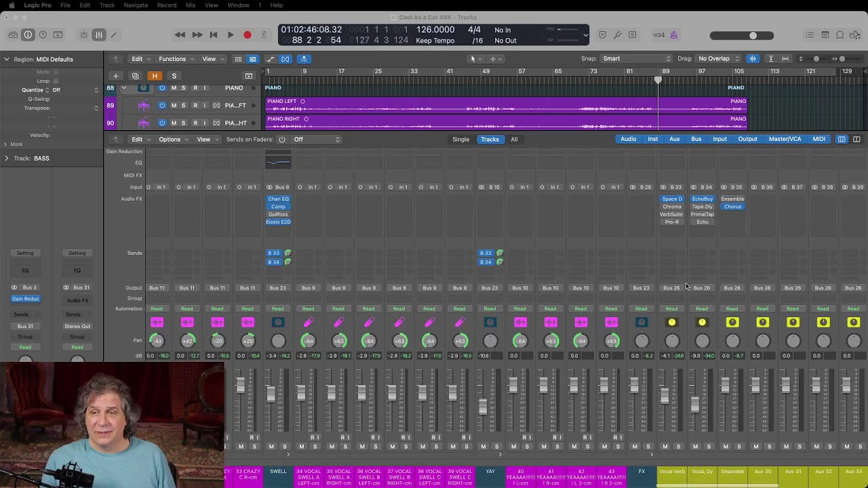Screen dimensions: 868x488
Task: Collapse the Region MIDI Defaults section
Action: coord(7,59)
